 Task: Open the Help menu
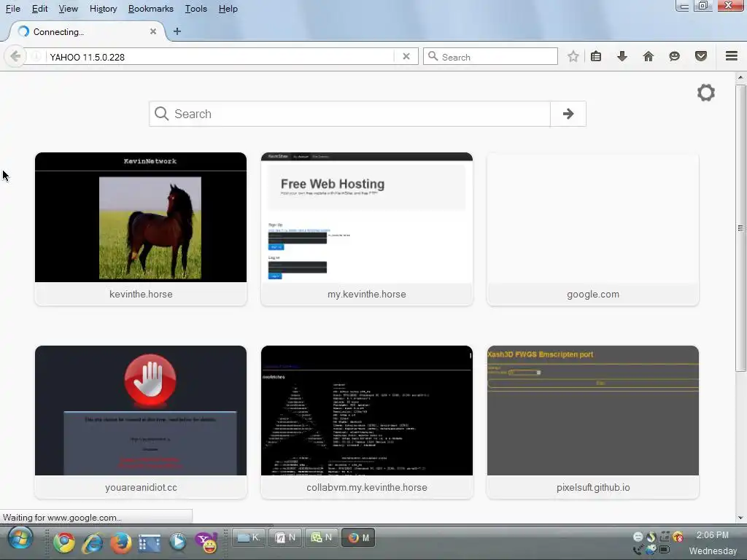pos(228,9)
